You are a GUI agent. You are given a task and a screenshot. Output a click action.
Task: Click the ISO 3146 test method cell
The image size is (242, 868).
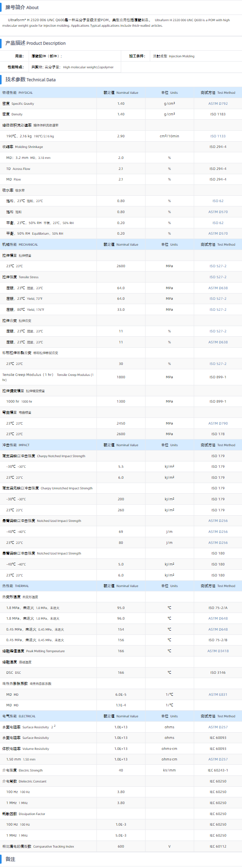coord(218,673)
